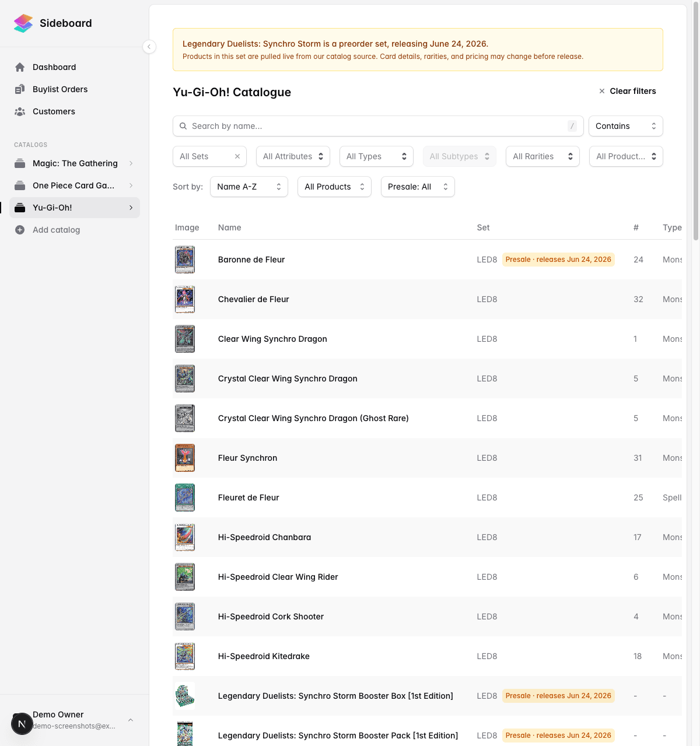This screenshot has width=700, height=746.
Task: Click the Demo Owner avatar
Action: click(22, 724)
